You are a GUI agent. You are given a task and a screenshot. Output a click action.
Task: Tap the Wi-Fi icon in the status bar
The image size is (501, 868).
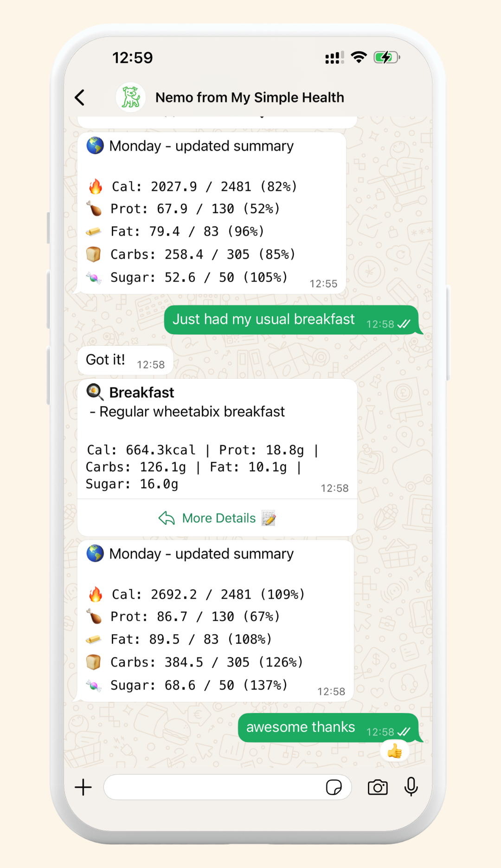[358, 57]
